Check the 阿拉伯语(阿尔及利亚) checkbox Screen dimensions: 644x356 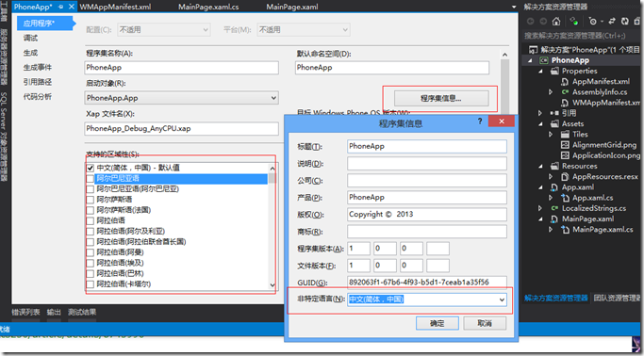click(x=91, y=232)
